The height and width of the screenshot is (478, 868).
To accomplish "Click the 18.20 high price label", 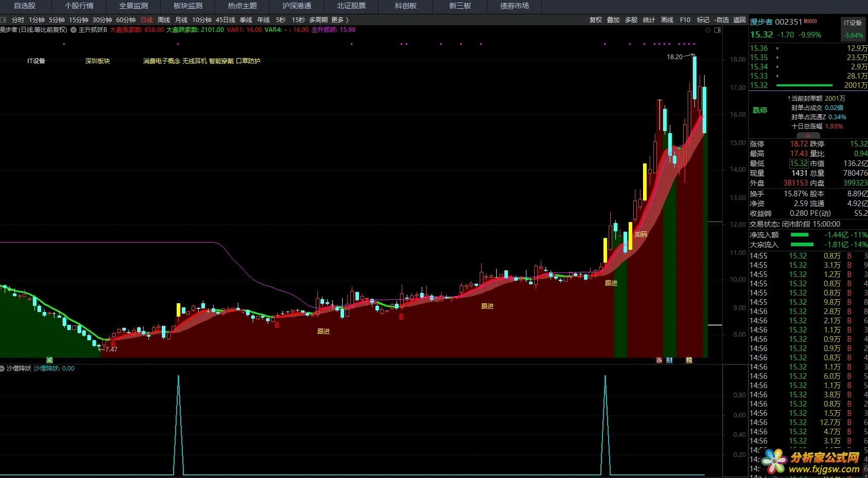I will tap(674, 57).
